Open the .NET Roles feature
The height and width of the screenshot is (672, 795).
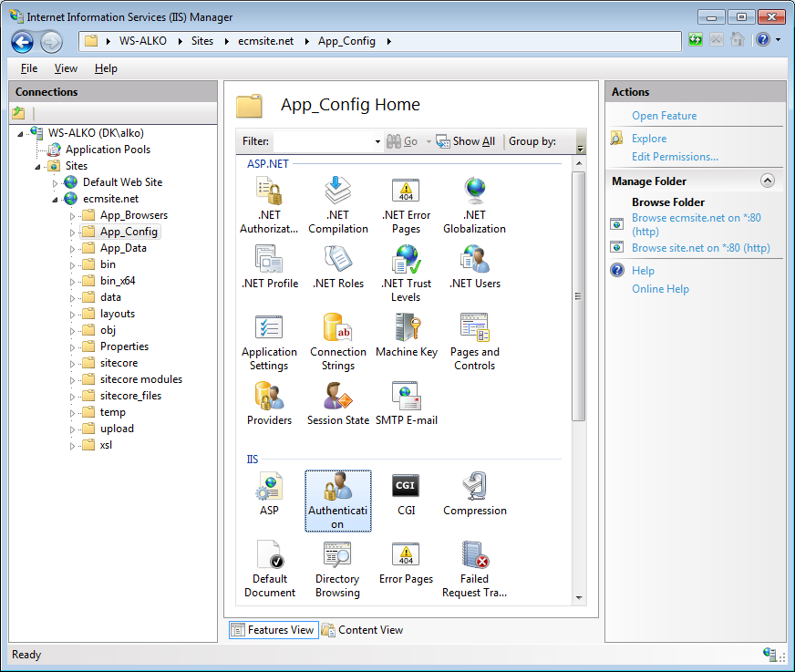[x=338, y=267]
